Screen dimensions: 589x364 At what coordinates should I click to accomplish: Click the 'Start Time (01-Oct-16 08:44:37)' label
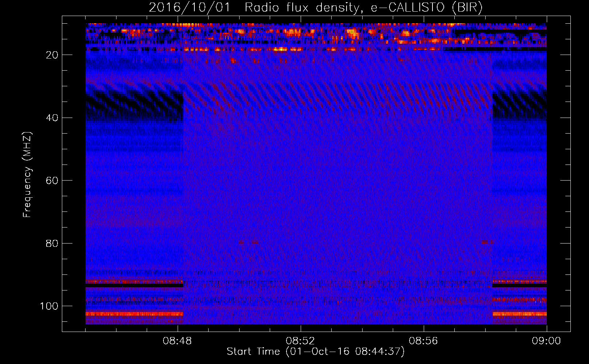coord(316,351)
